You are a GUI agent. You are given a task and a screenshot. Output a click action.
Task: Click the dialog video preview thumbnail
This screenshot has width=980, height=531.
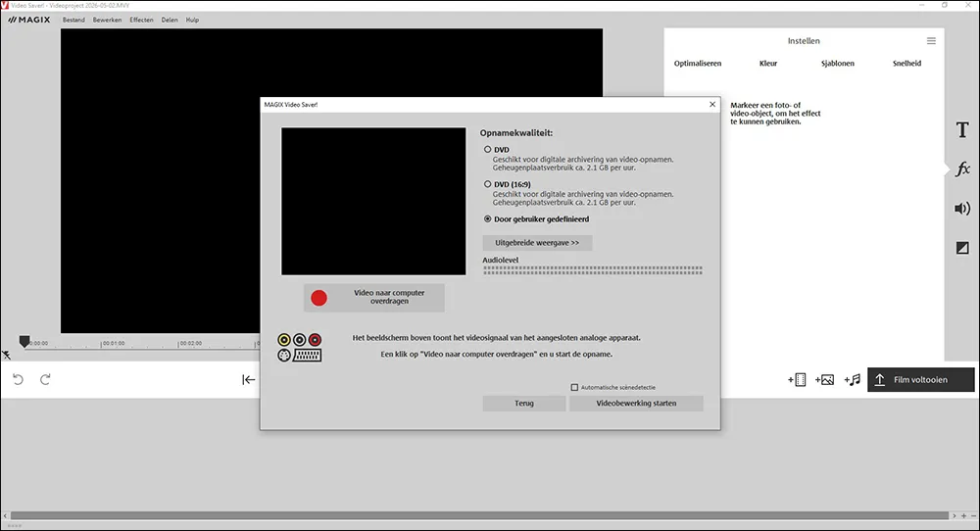(x=373, y=201)
